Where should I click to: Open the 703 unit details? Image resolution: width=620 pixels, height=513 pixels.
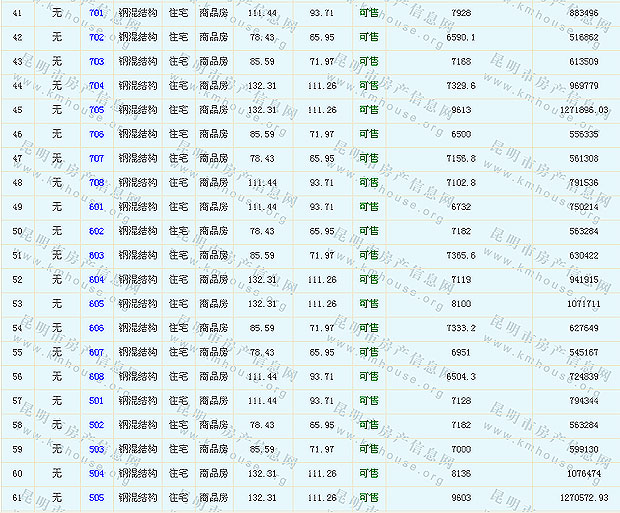tap(96, 61)
